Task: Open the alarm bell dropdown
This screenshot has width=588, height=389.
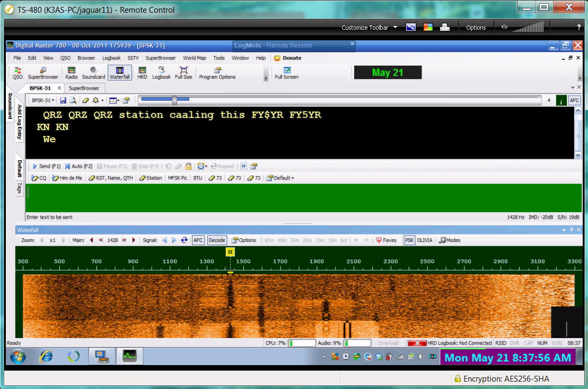Action: pyautogui.click(x=98, y=100)
